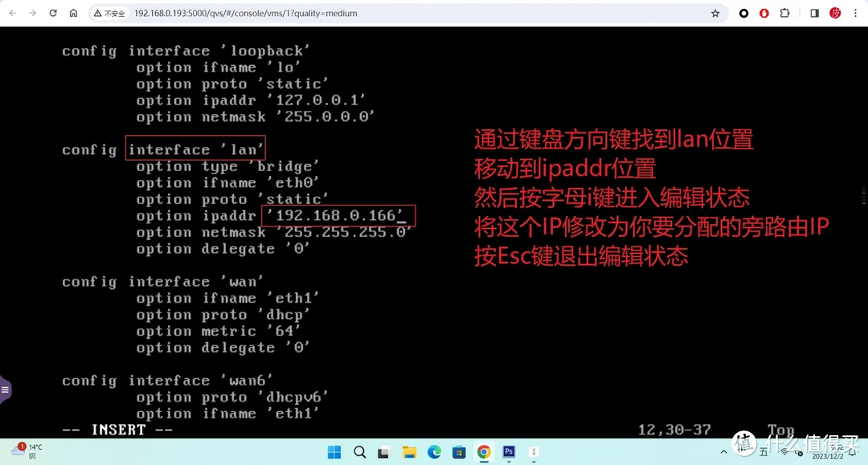Open the black circle extension icon
This screenshot has height=465, width=868.
pyautogui.click(x=744, y=14)
